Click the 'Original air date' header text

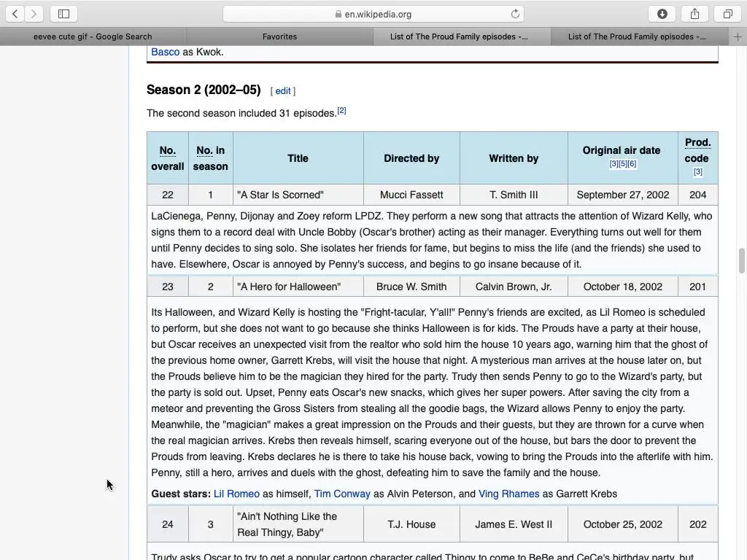(x=622, y=150)
